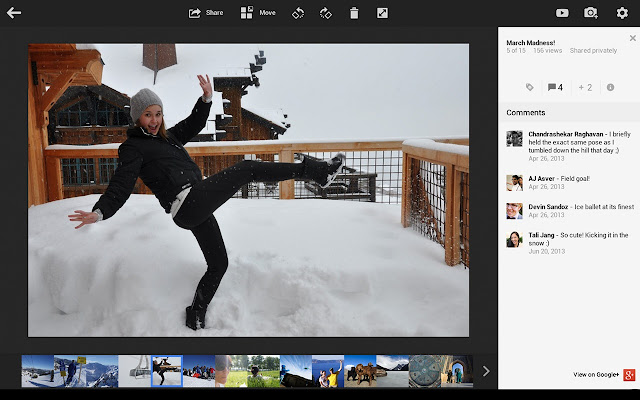
Task: Open the YouTube video icon
Action: point(562,13)
